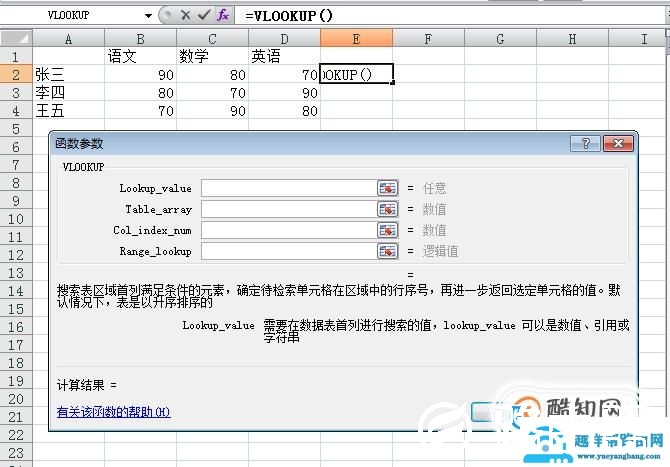Image resolution: width=670 pixels, height=467 pixels.
Task: Collapse dialog using Table_array range selector icon
Action: 388,209
